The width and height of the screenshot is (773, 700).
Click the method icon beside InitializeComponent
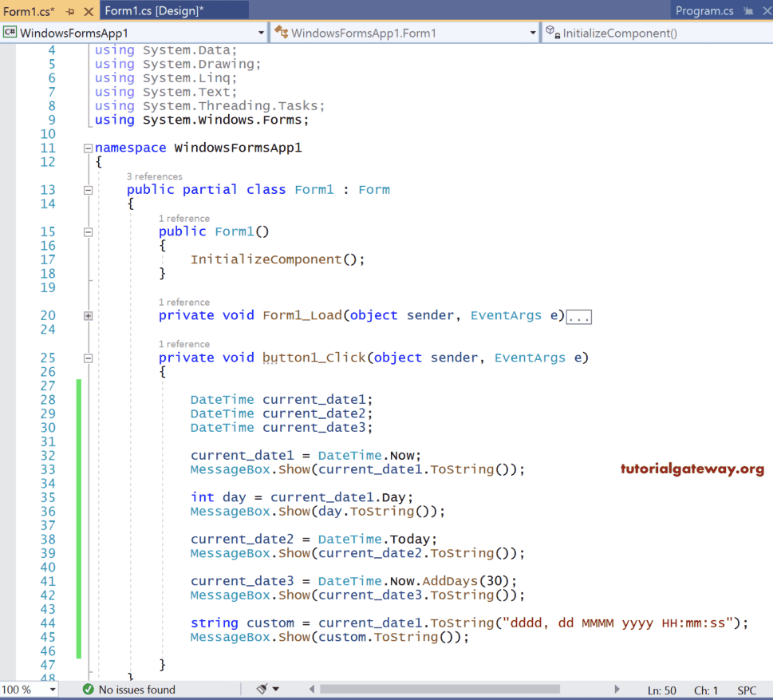pyautogui.click(x=551, y=32)
